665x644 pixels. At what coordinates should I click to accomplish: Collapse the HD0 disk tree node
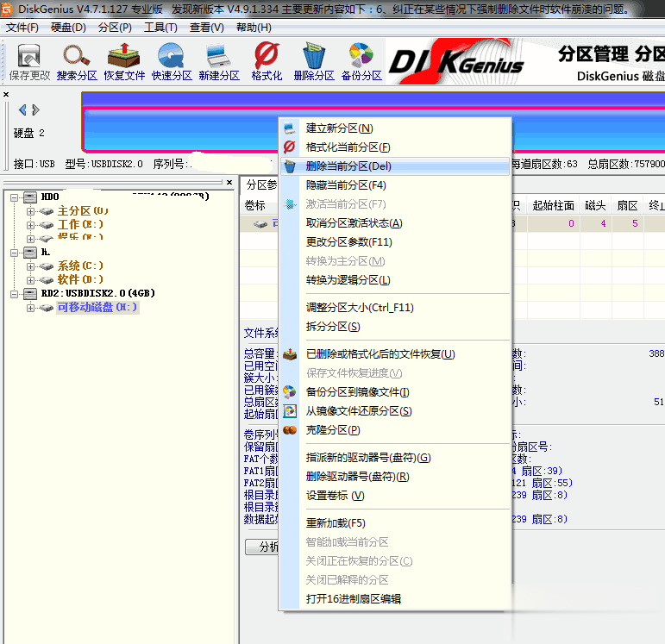[15, 197]
